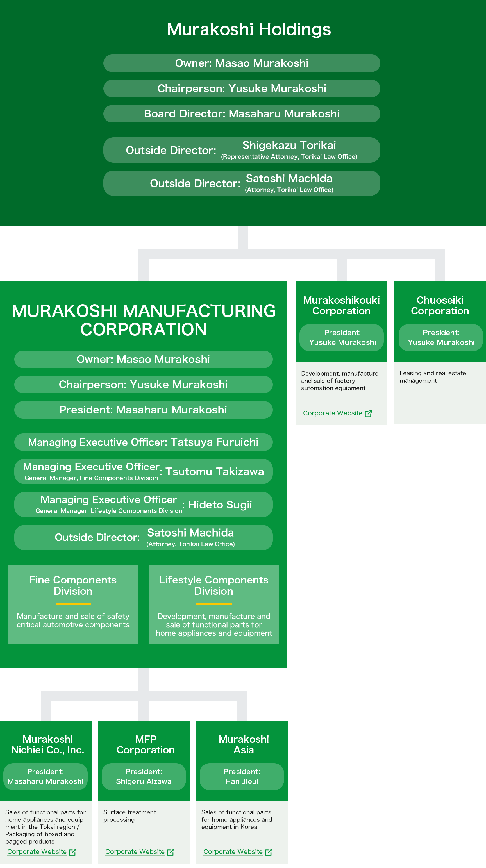Click Murakoshikouki Corporation title

341,305
